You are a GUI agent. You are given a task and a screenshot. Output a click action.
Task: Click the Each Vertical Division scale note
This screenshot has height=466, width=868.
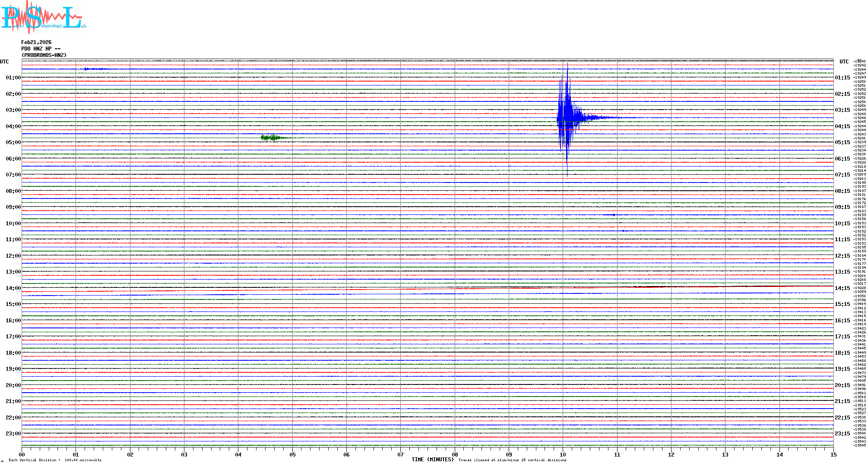point(55,460)
